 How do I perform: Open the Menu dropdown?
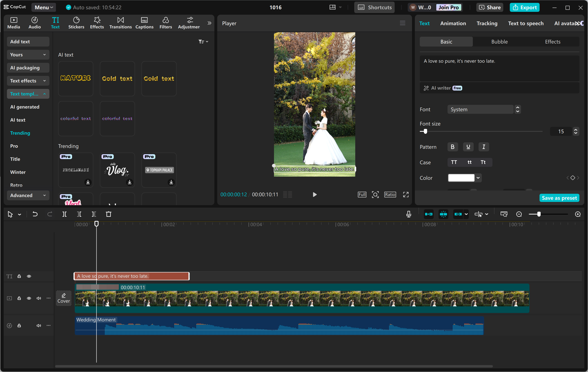point(43,7)
